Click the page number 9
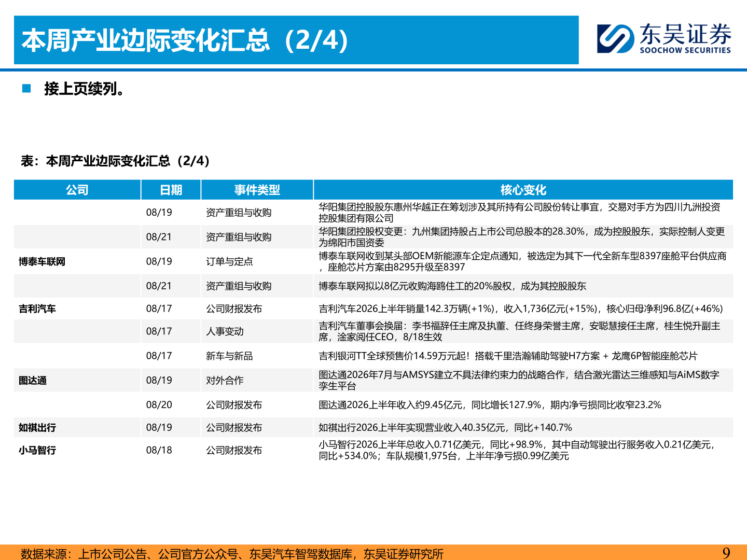Viewport: 747px width, 560px height. click(726, 553)
